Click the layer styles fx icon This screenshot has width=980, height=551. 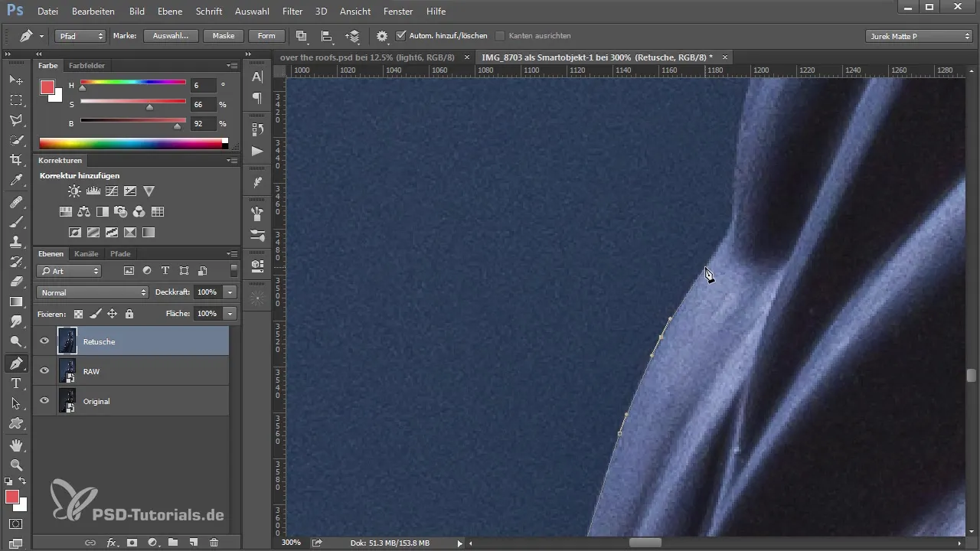(111, 542)
